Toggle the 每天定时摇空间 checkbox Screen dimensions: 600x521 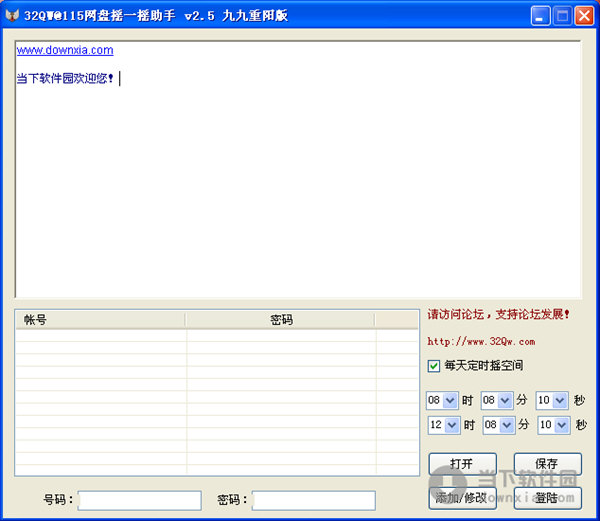pos(434,366)
